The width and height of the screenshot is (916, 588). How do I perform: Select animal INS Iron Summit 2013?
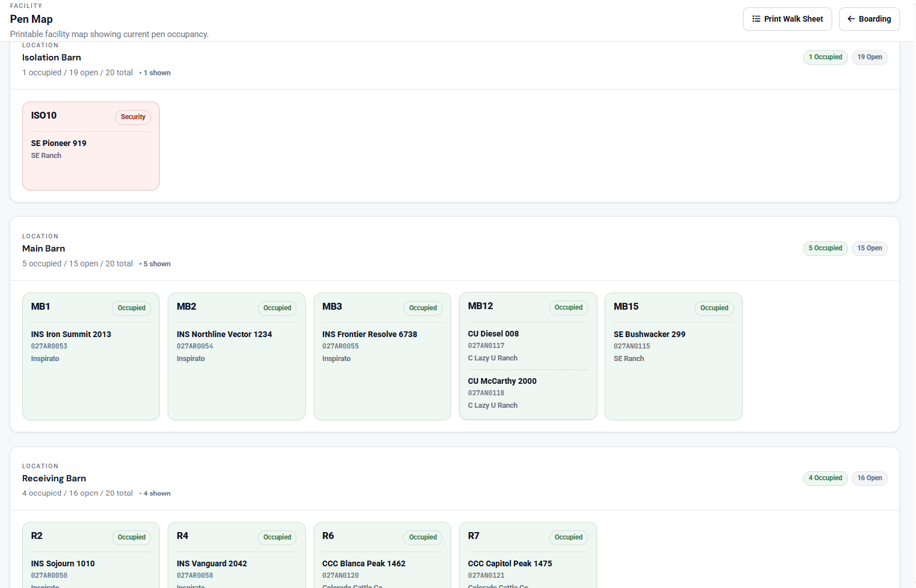(71, 334)
